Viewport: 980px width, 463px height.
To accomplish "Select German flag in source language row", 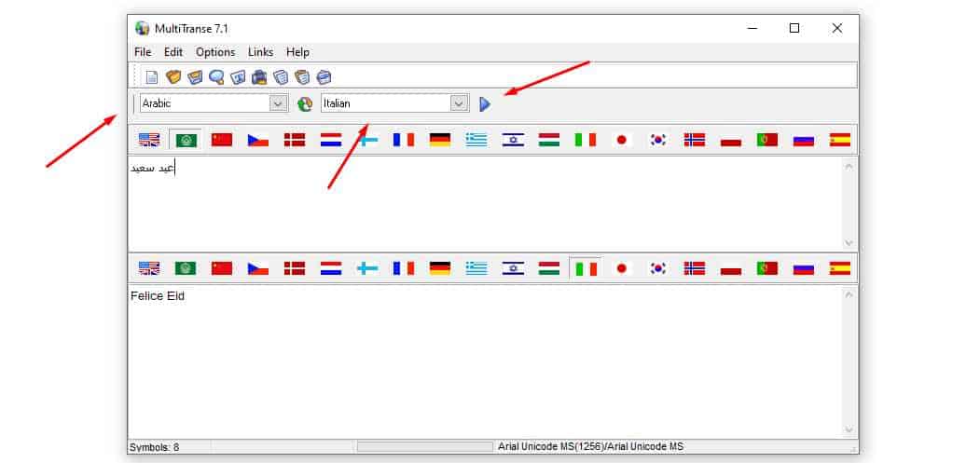I will tap(440, 140).
